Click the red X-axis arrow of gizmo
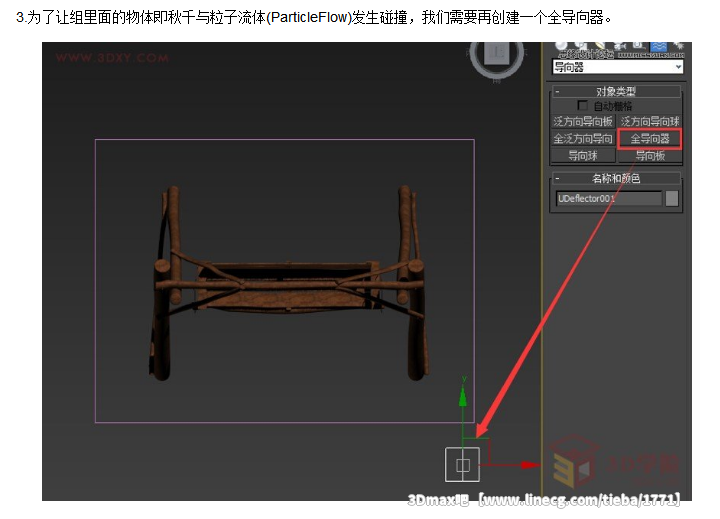 point(530,465)
